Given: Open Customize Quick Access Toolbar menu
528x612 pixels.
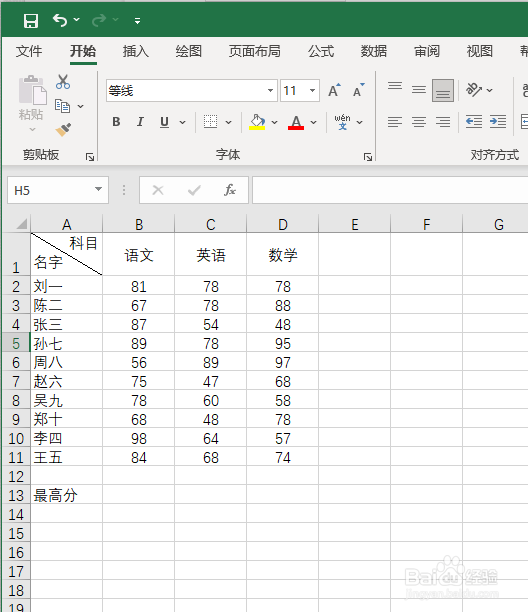Looking at the screenshot, I should [137, 21].
